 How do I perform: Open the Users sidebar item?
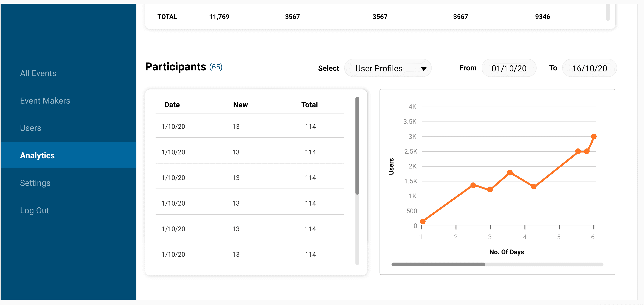click(x=30, y=128)
